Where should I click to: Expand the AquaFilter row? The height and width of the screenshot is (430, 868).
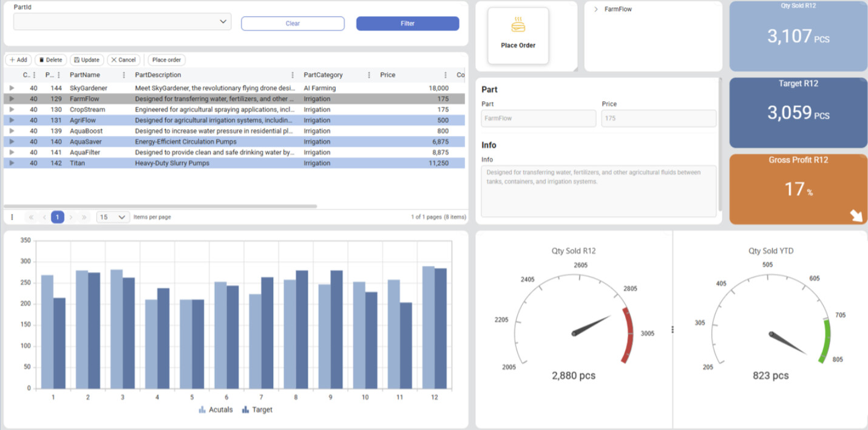point(12,152)
